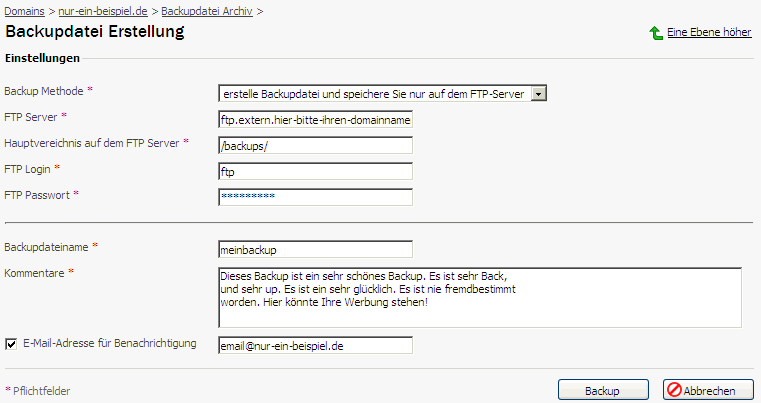
Task: Click the green up-level arrow icon
Action: coord(656,33)
